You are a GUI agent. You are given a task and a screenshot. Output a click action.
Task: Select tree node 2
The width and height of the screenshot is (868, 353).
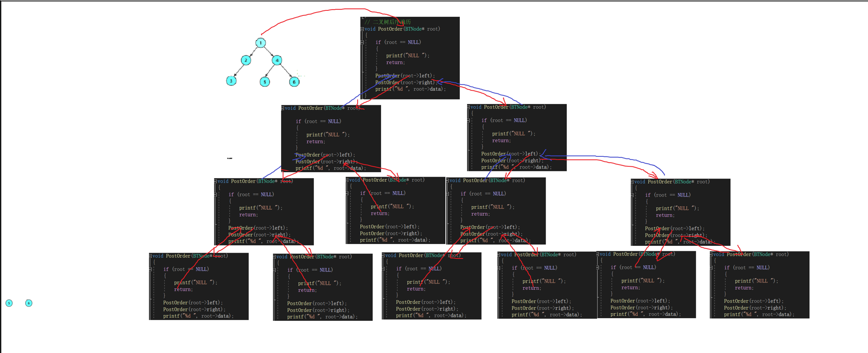tap(246, 60)
